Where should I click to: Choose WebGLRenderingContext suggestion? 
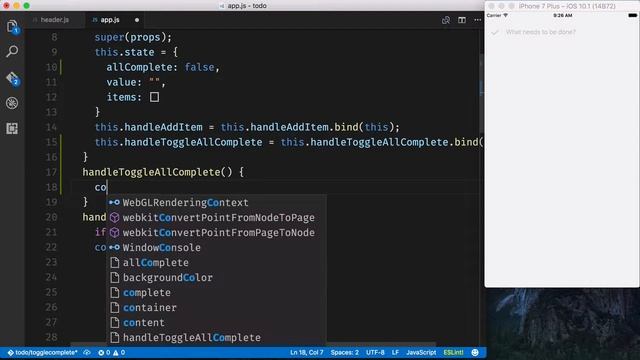pyautogui.click(x=216, y=202)
